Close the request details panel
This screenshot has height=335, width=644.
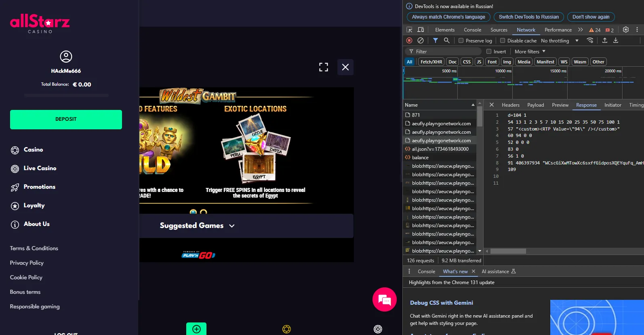[x=492, y=105]
